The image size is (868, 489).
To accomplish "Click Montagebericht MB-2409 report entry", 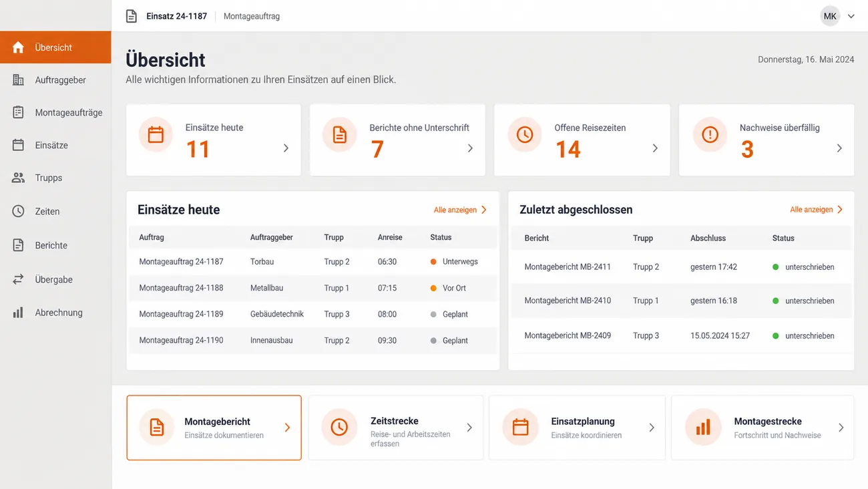I will click(x=568, y=335).
